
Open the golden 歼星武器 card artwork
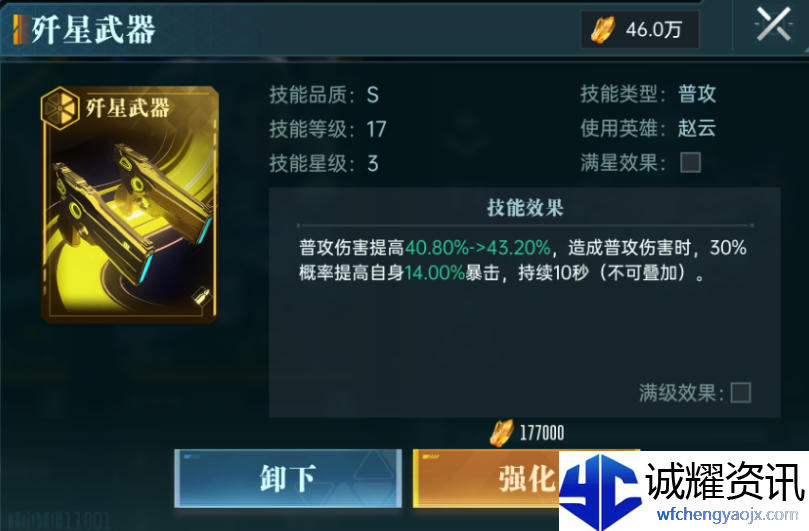tap(130, 205)
